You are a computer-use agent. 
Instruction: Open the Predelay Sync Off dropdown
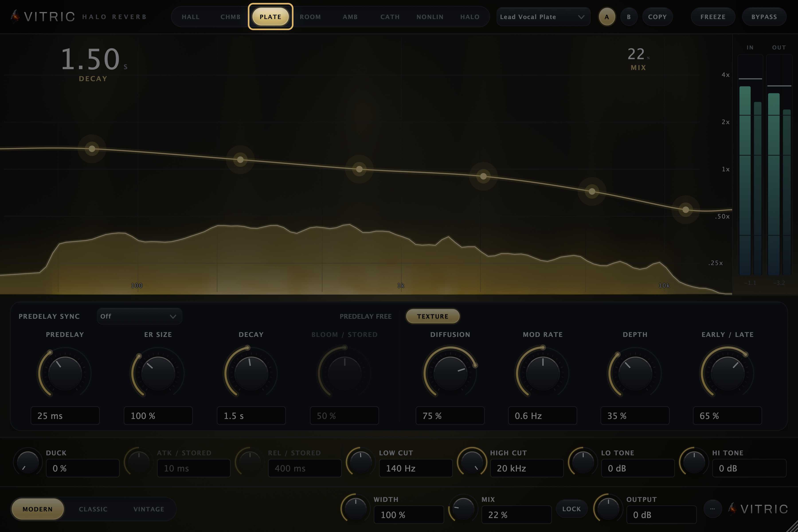tap(139, 316)
